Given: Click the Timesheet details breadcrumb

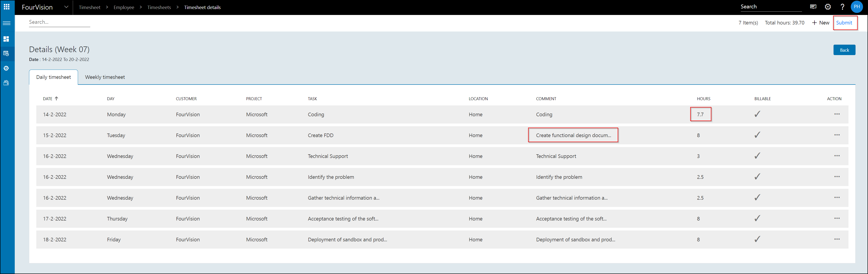Looking at the screenshot, I should (x=202, y=7).
